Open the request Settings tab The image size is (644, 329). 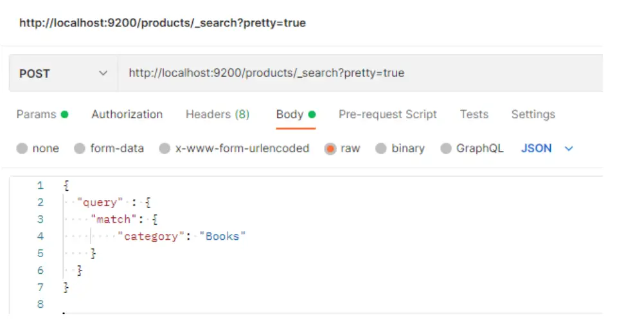(x=533, y=114)
